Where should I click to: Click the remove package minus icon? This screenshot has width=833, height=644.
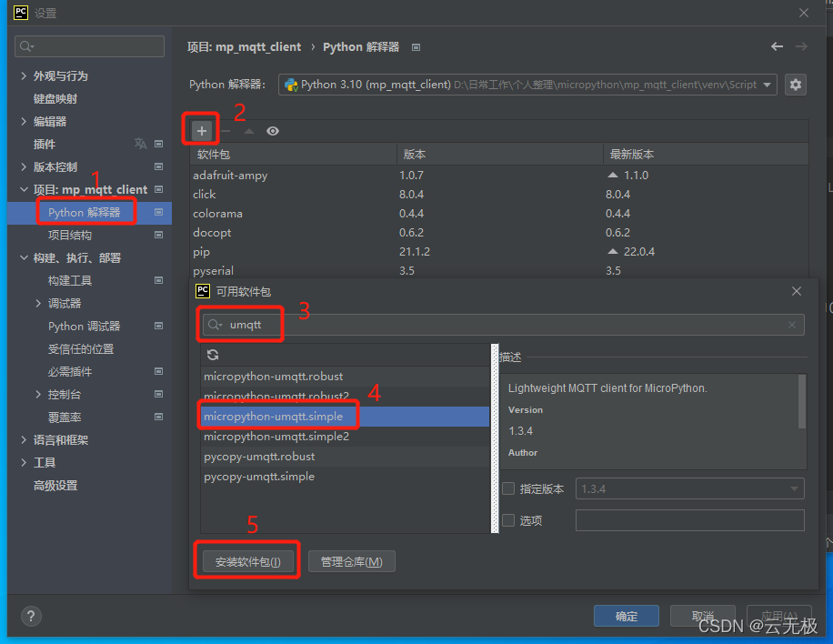[x=224, y=130]
